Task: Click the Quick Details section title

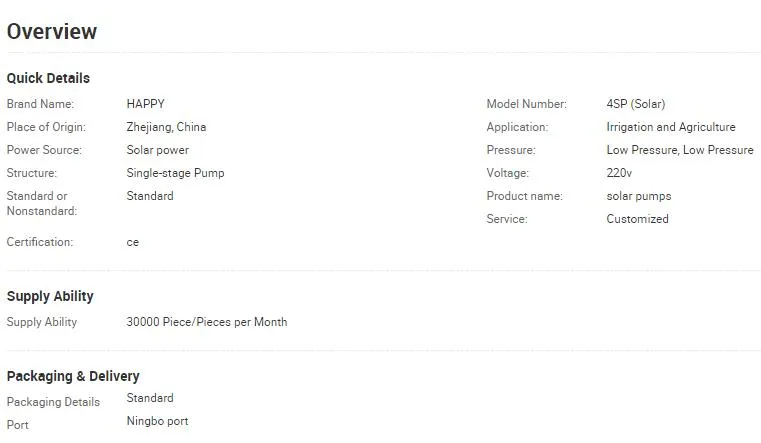Action: [48, 78]
